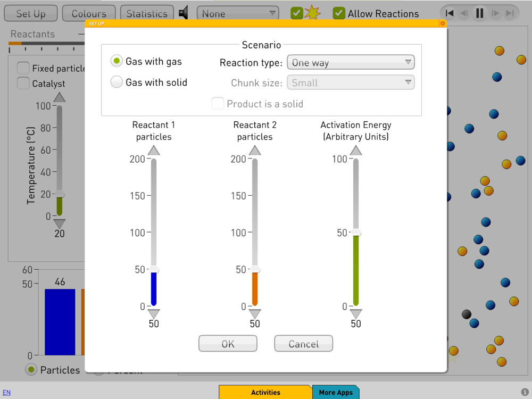Click the Reactants progress bar
This screenshot has width=532, height=399.
pos(46,44)
